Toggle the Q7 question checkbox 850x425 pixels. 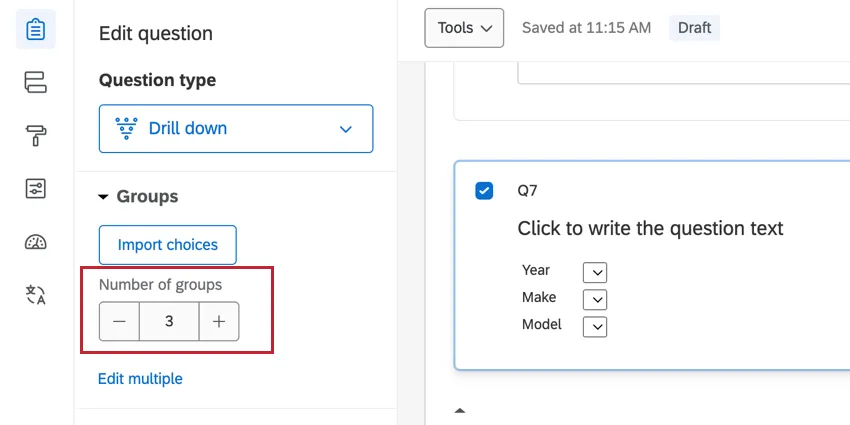tap(484, 190)
